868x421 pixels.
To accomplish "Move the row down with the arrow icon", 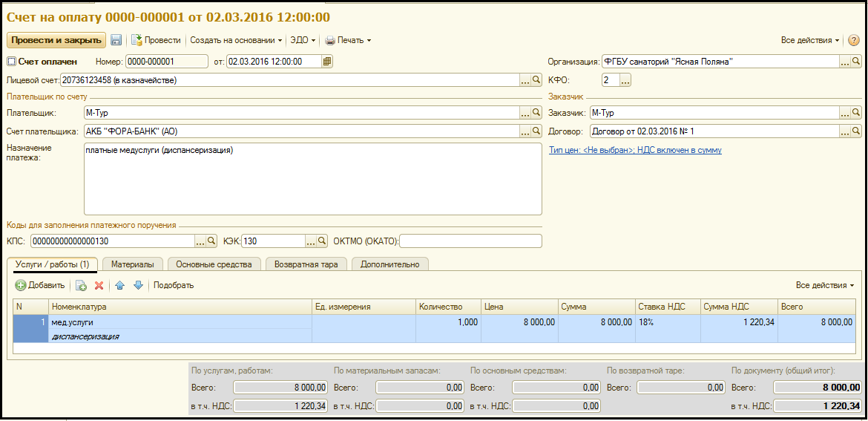I will [x=137, y=285].
